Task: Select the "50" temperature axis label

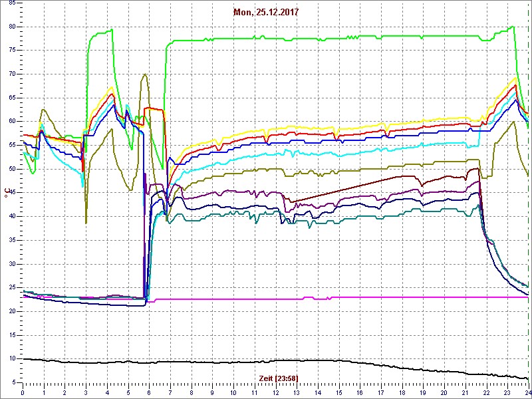Action: [x=11, y=169]
